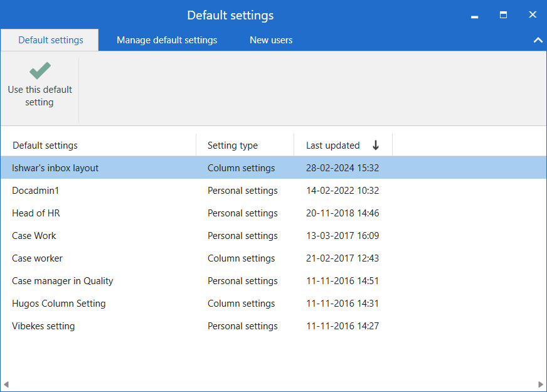Click the date 11-11-2016 14:51
The image size is (547, 392).
(x=343, y=281)
